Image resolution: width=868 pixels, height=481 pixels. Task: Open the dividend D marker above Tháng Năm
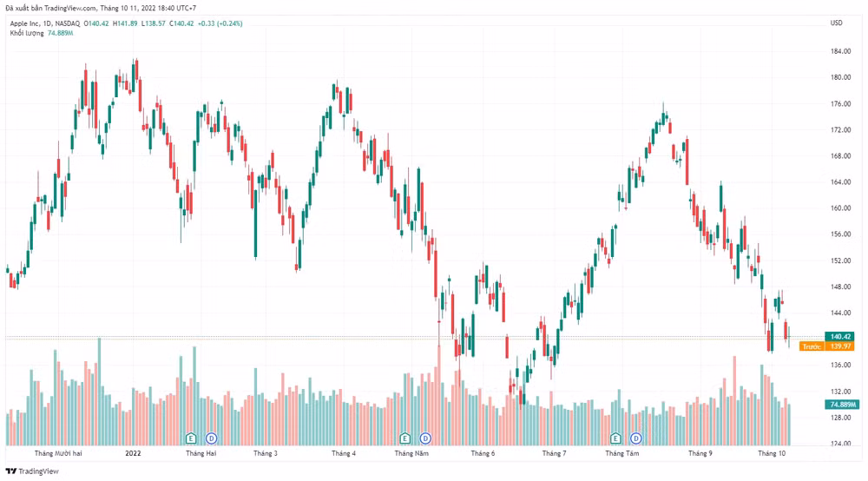[425, 438]
